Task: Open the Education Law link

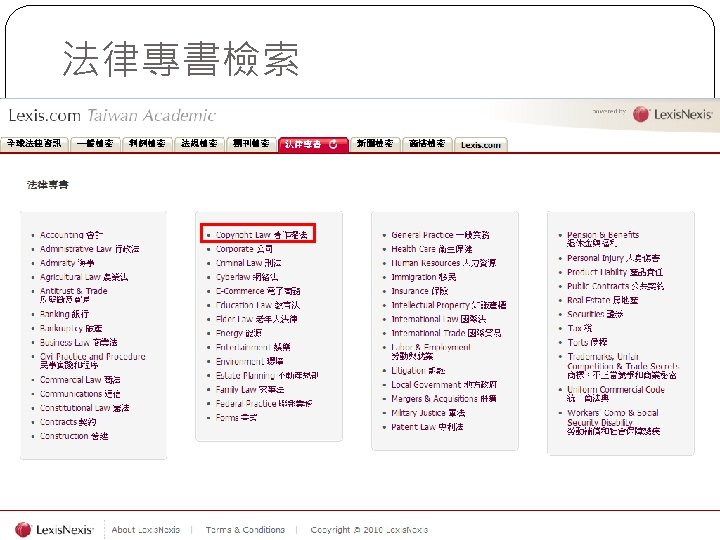Action: [x=258, y=305]
